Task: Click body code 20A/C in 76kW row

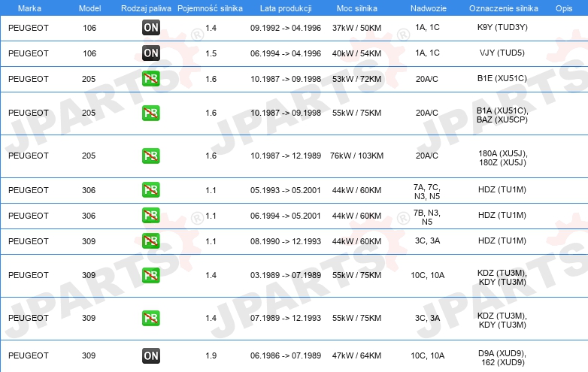Action: [427, 156]
